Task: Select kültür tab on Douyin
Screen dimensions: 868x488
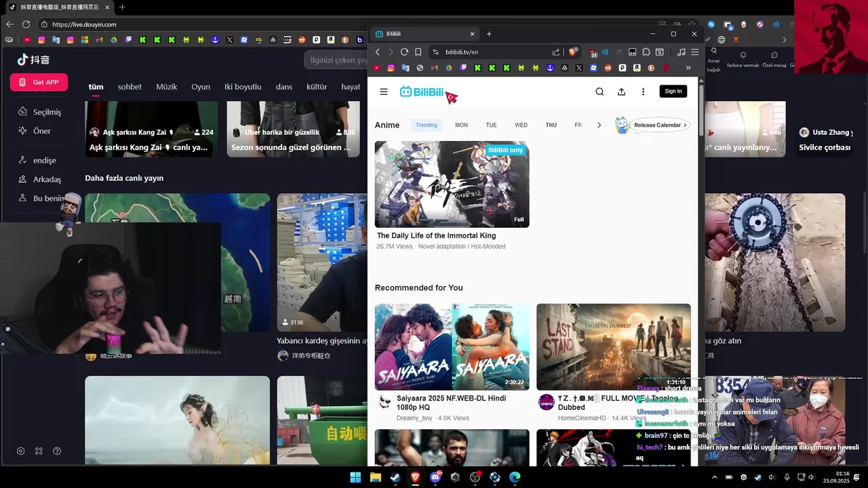Action: 317,87
